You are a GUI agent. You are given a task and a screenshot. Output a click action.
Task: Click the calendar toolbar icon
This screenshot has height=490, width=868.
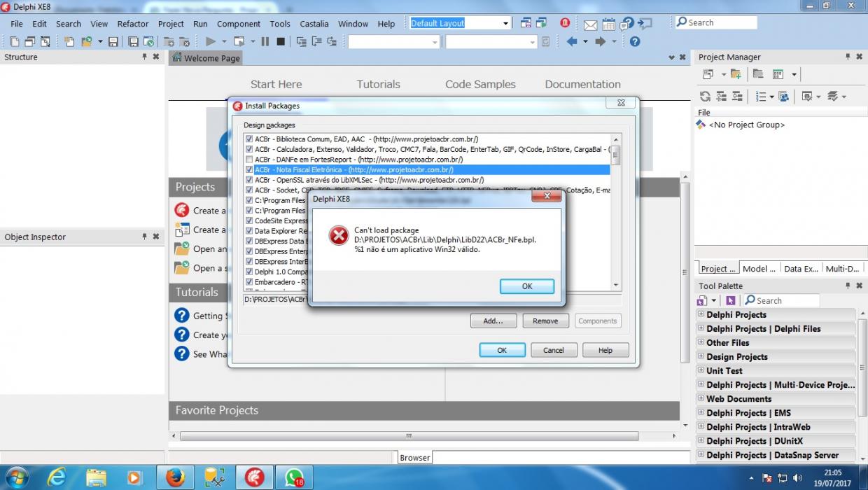[609, 24]
